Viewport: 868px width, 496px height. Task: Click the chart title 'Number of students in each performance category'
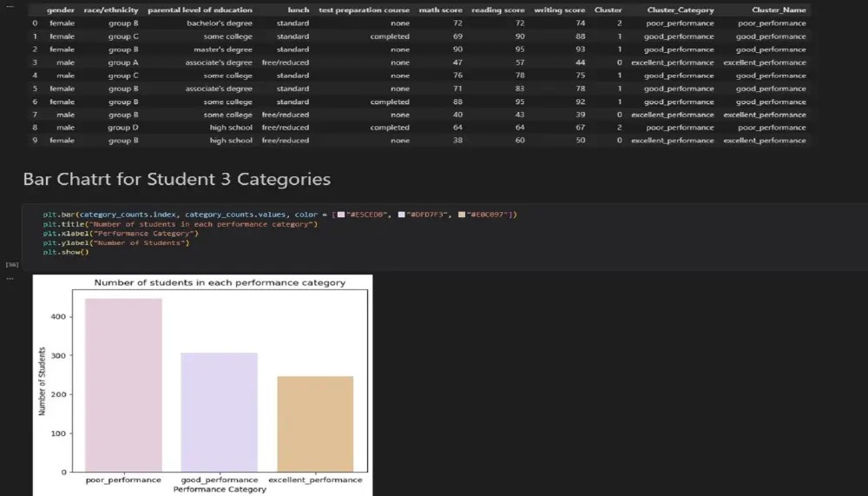point(220,282)
